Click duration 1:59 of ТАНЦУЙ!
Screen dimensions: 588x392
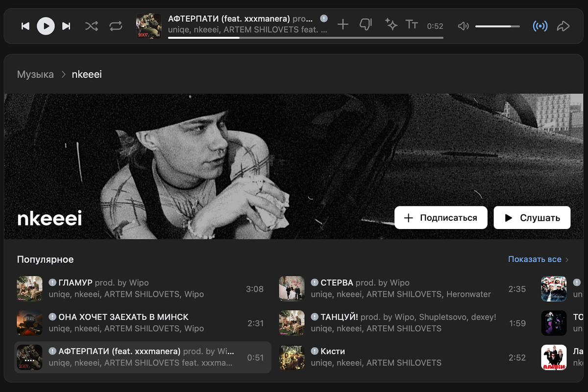point(517,323)
